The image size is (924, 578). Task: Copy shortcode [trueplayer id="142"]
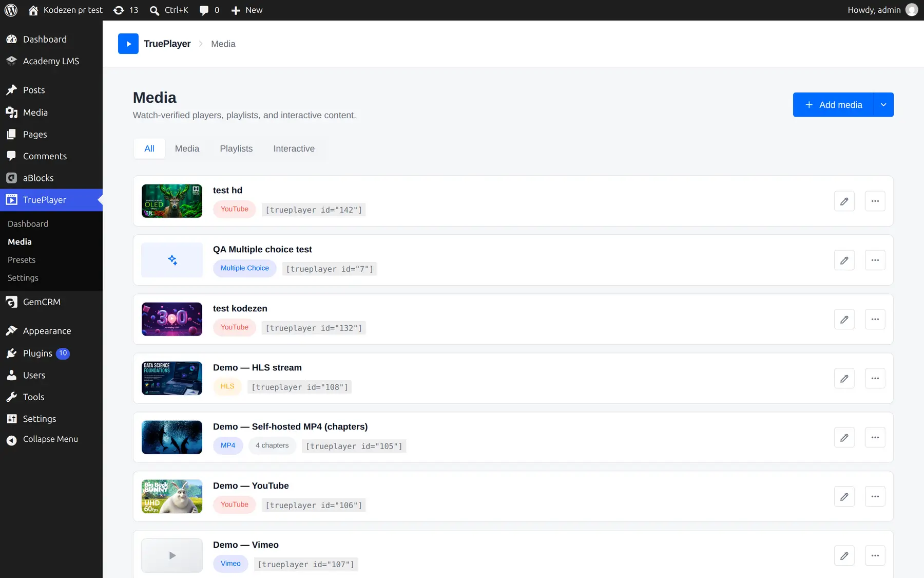coord(314,210)
